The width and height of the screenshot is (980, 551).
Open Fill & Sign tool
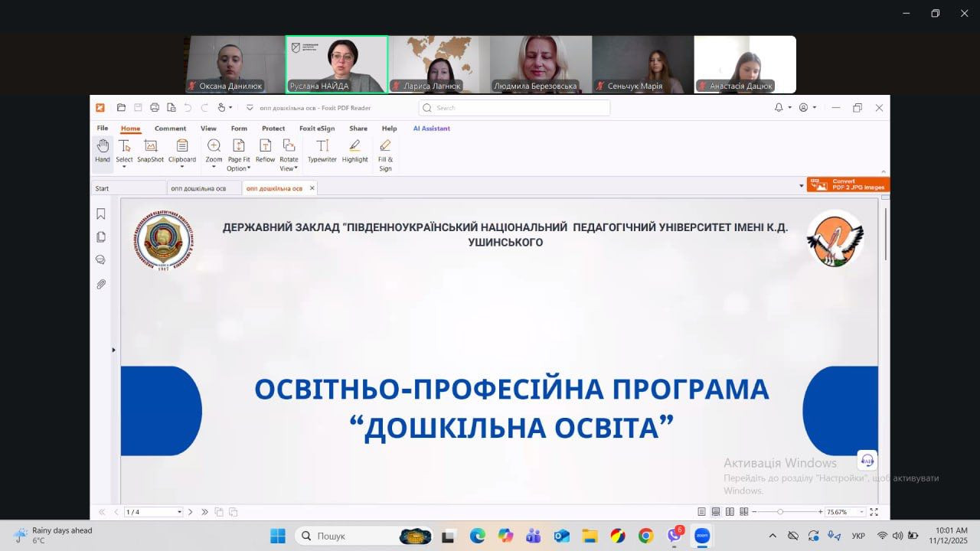[385, 153]
